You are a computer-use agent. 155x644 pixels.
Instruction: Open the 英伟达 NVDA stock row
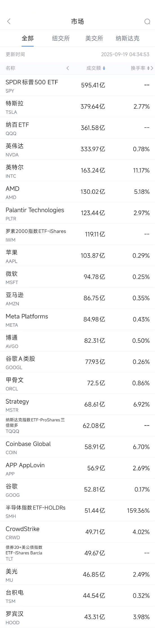pos(77,149)
